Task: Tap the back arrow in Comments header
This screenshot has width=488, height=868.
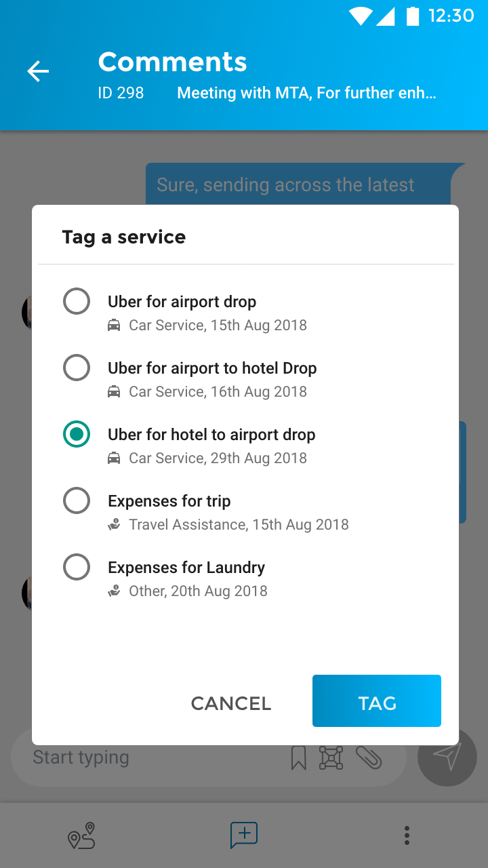Action: [x=38, y=71]
